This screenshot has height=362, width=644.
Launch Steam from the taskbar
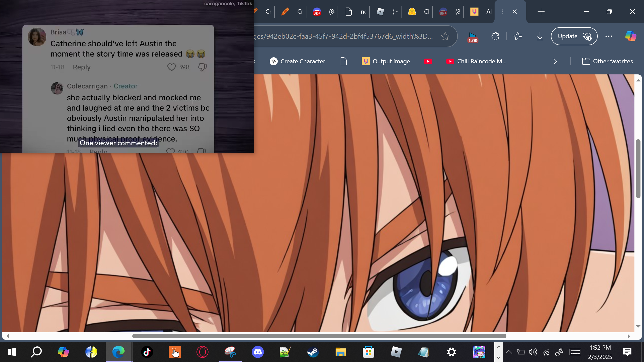[313, 352]
